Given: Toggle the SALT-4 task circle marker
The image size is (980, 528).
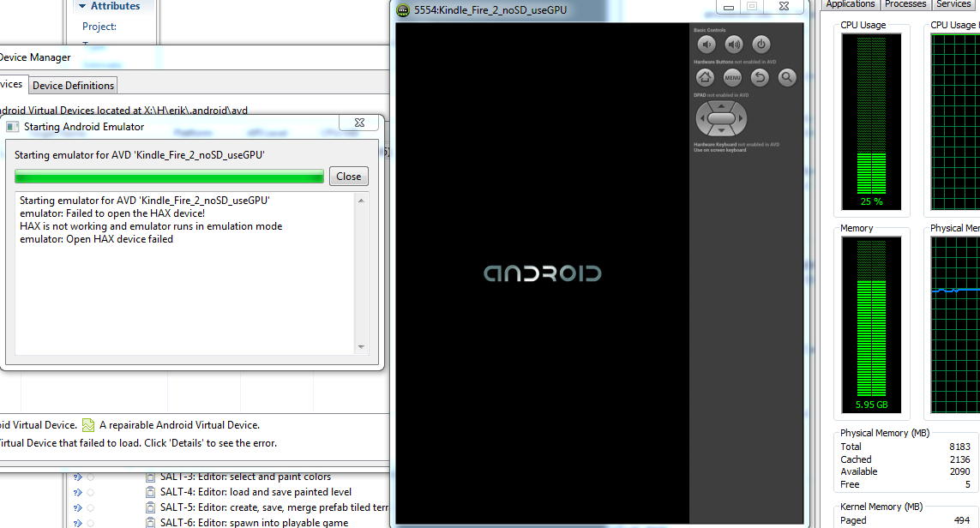Looking at the screenshot, I should (x=91, y=492).
